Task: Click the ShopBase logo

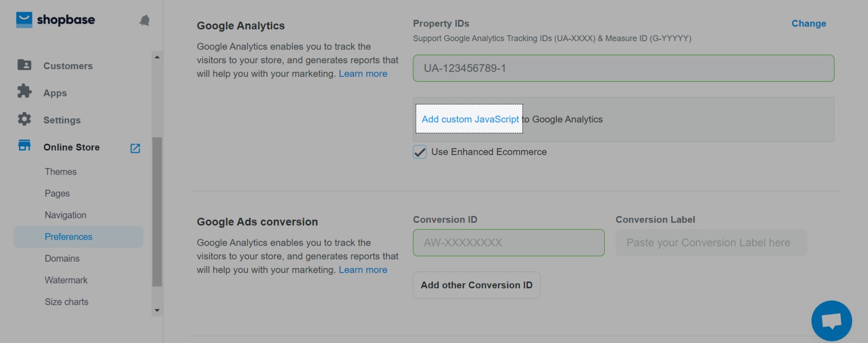Action: [x=55, y=20]
